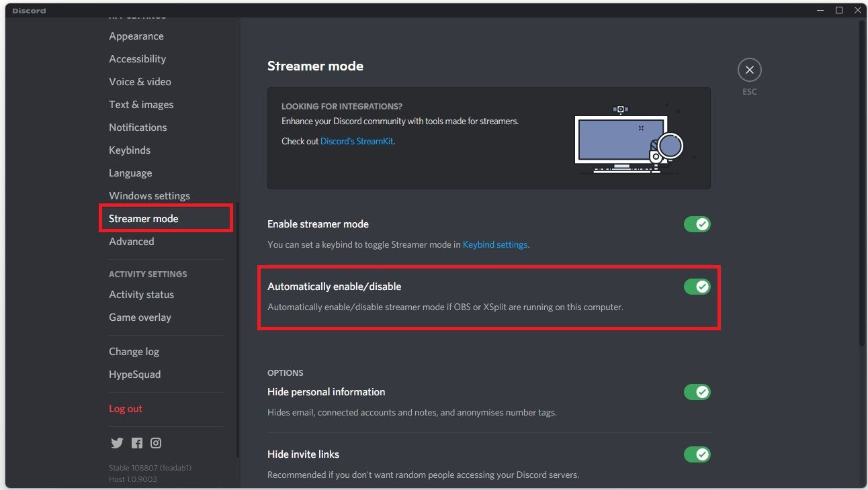Disable the Enable streamer mode toggle

697,224
